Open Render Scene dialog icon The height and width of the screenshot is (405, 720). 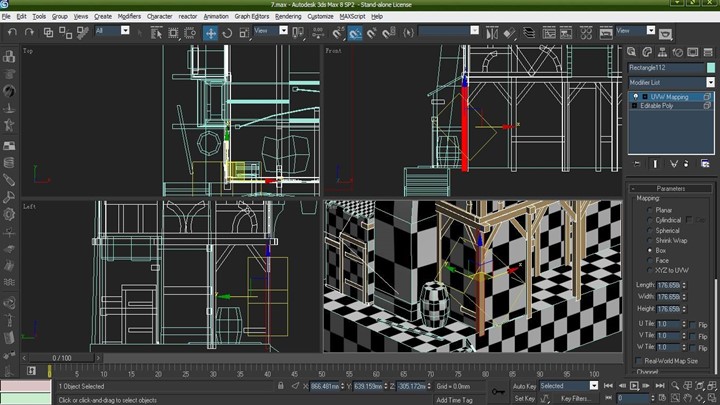coord(606,33)
